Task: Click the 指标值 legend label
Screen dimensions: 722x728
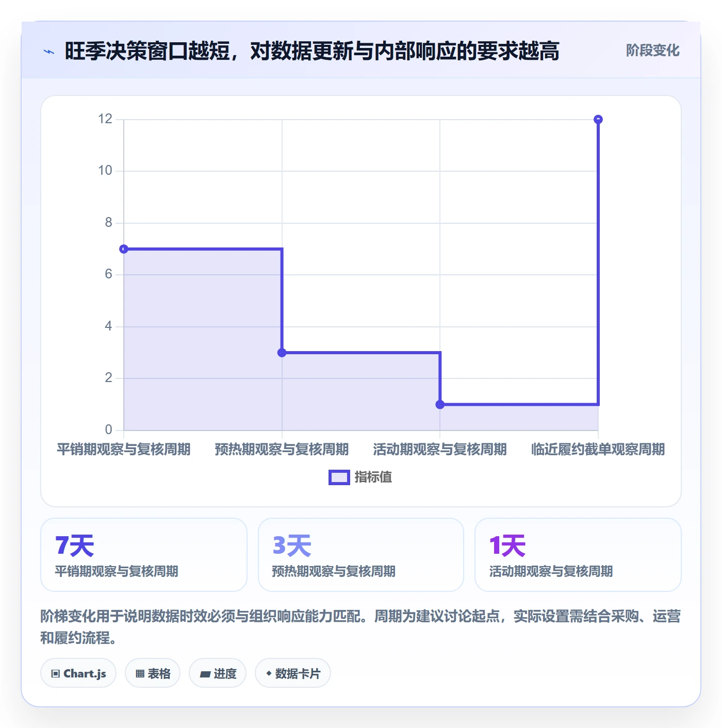Action: tap(373, 477)
